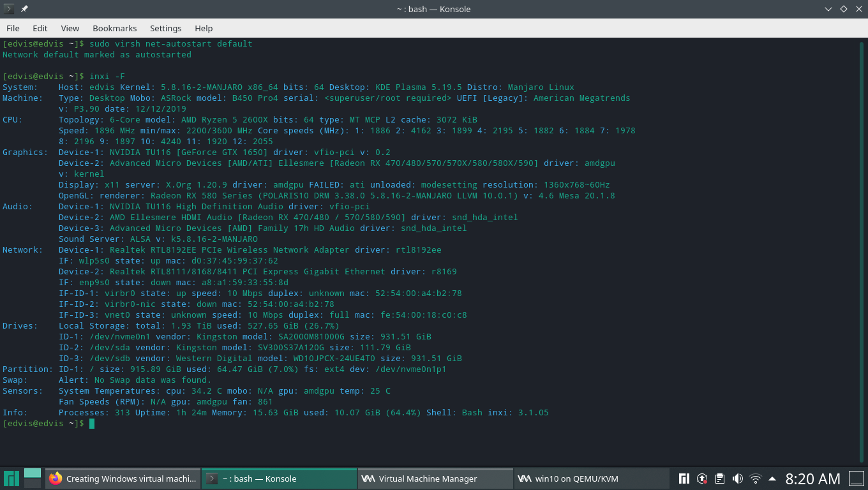Click '3072 KiB' L2 cache value

[x=457, y=120]
